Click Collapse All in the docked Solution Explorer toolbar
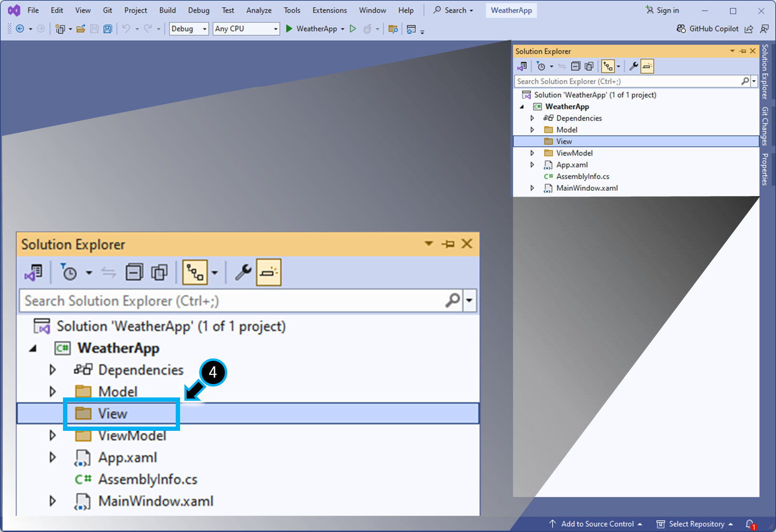 click(x=576, y=66)
